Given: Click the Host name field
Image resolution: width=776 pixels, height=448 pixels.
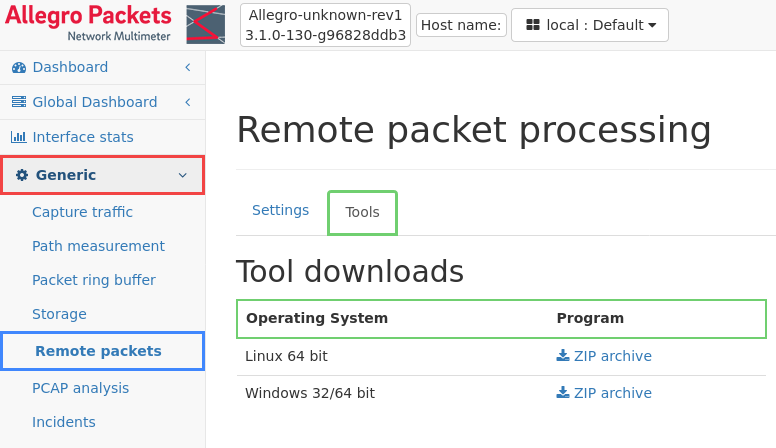Looking at the screenshot, I should click(x=461, y=25).
